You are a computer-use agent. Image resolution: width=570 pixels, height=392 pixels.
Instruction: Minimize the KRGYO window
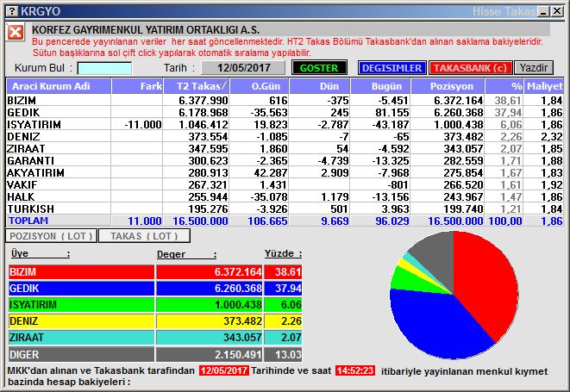coord(543,11)
